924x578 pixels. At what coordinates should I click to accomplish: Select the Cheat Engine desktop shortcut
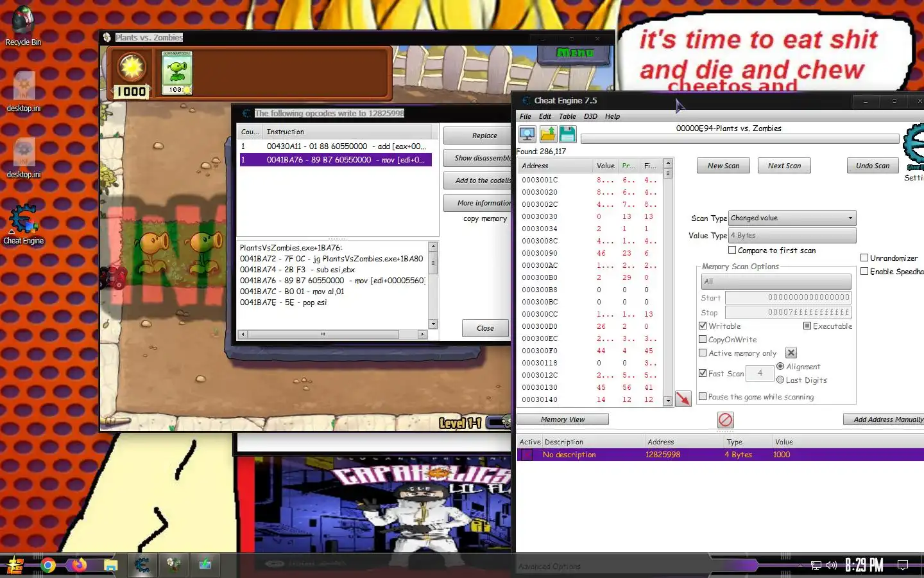(23, 224)
